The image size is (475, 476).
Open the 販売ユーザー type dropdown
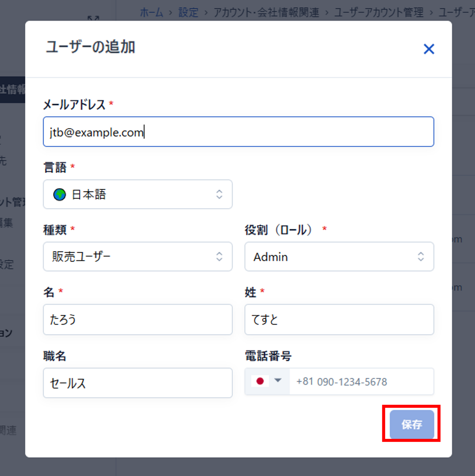coord(138,257)
